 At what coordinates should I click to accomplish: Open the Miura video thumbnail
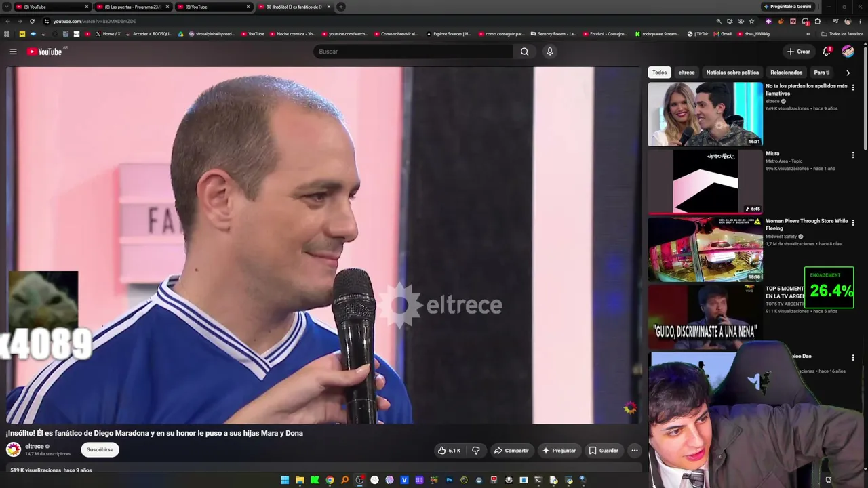coord(705,182)
